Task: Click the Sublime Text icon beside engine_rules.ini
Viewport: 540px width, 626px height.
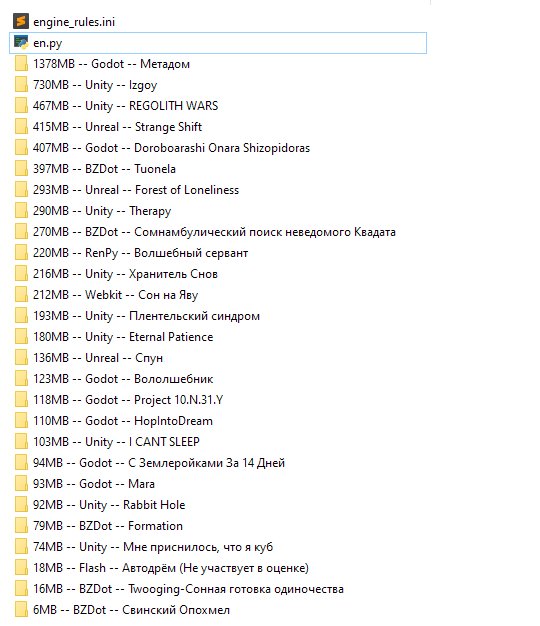Action: click(21, 21)
